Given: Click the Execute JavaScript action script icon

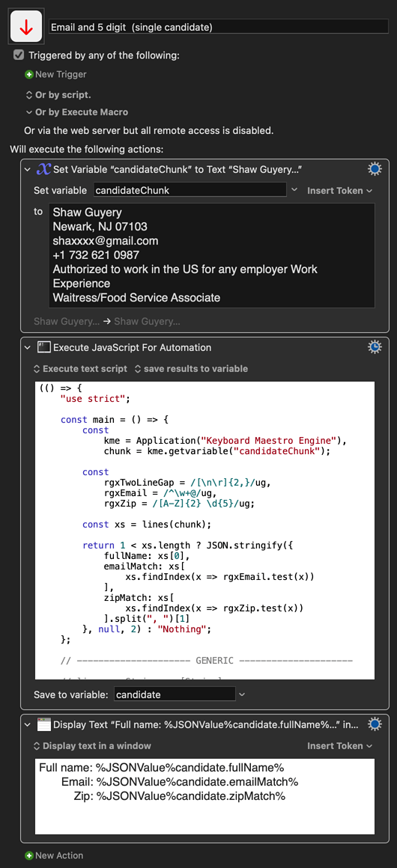Looking at the screenshot, I should [x=43, y=347].
